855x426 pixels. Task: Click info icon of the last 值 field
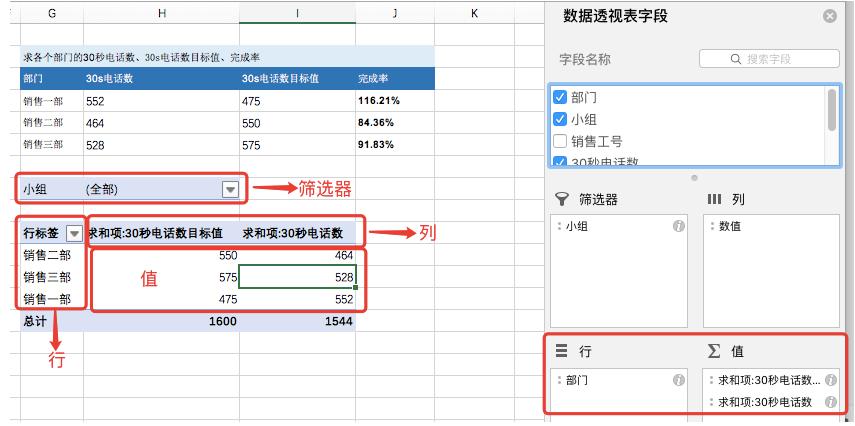point(830,402)
